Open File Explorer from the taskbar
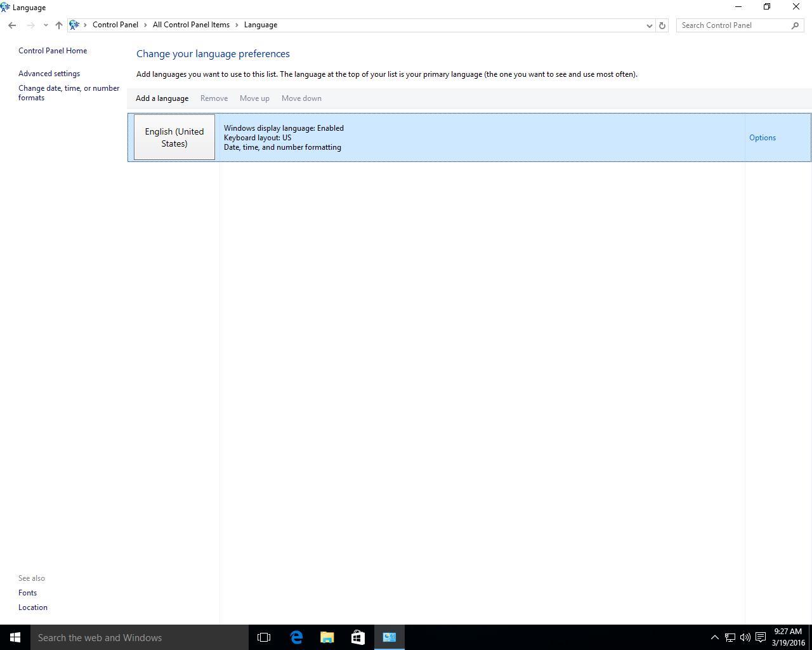This screenshot has width=812, height=650. pos(327,637)
